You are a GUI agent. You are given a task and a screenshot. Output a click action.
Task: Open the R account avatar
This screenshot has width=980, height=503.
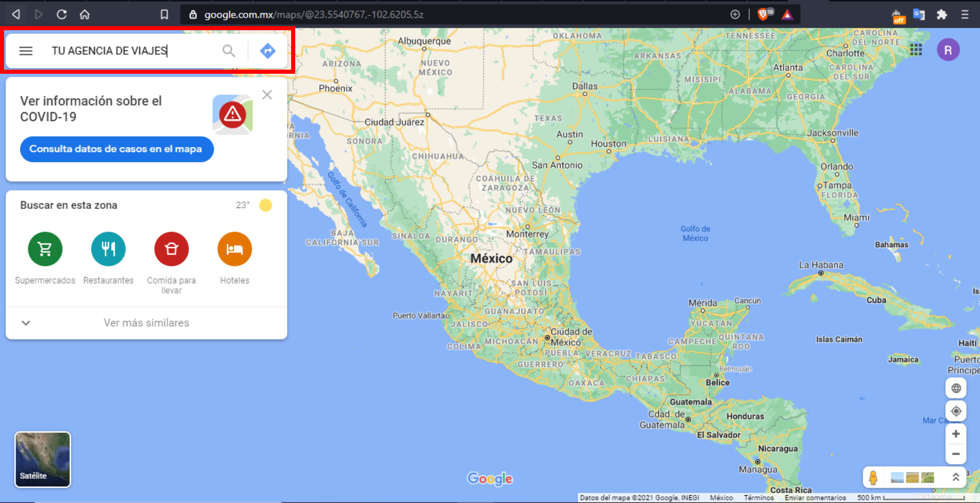point(948,50)
